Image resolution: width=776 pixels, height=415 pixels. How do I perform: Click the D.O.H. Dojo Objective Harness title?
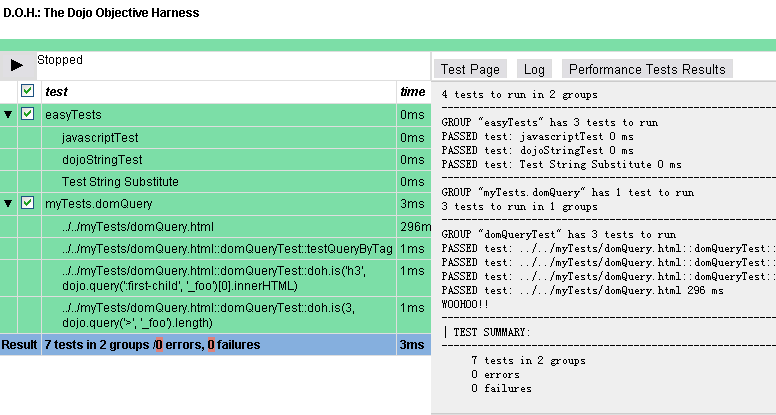pyautogui.click(x=101, y=13)
